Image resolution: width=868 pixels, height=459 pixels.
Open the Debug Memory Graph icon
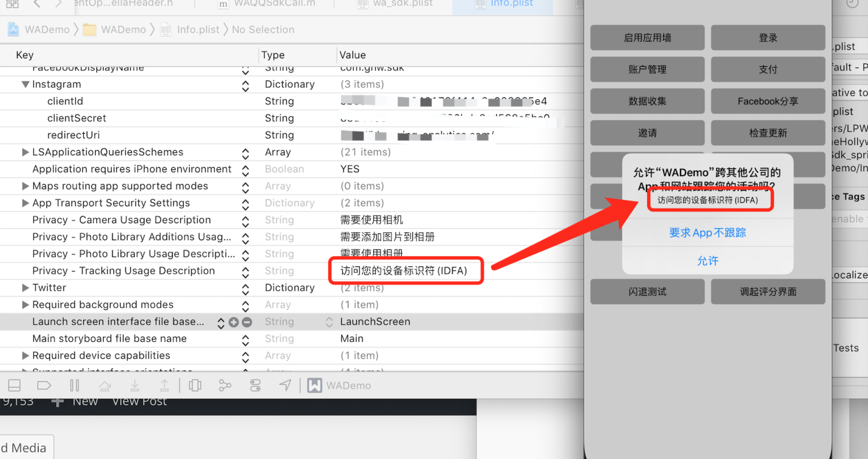(225, 385)
